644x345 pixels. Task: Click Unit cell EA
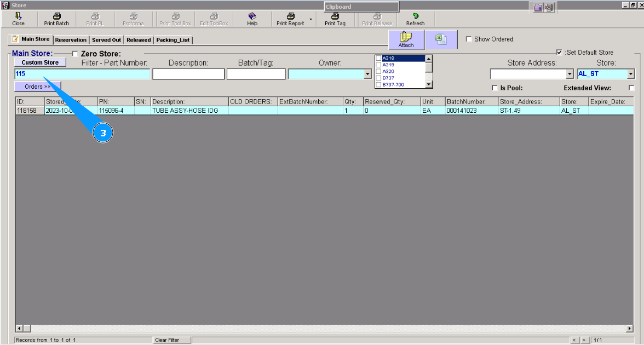point(433,111)
